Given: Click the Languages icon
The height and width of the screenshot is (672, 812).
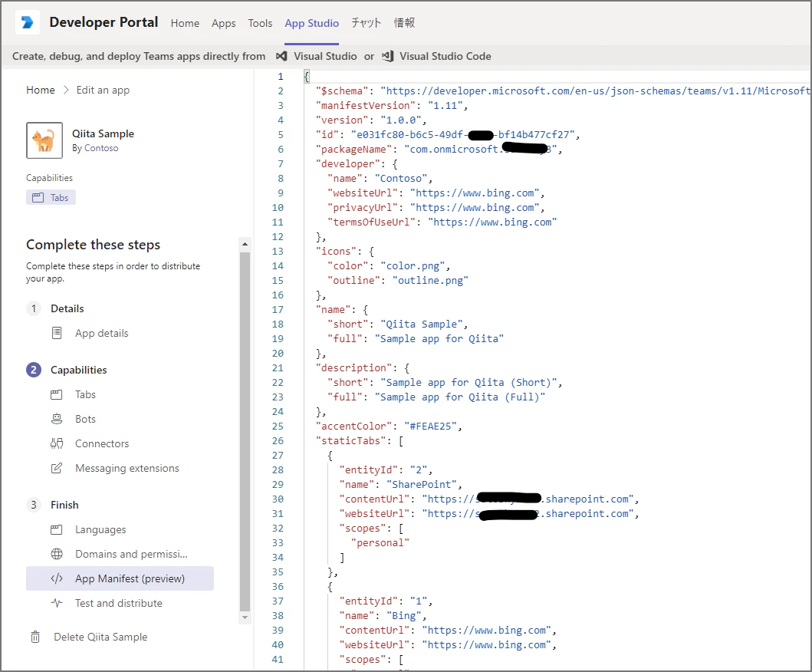Looking at the screenshot, I should [x=57, y=529].
